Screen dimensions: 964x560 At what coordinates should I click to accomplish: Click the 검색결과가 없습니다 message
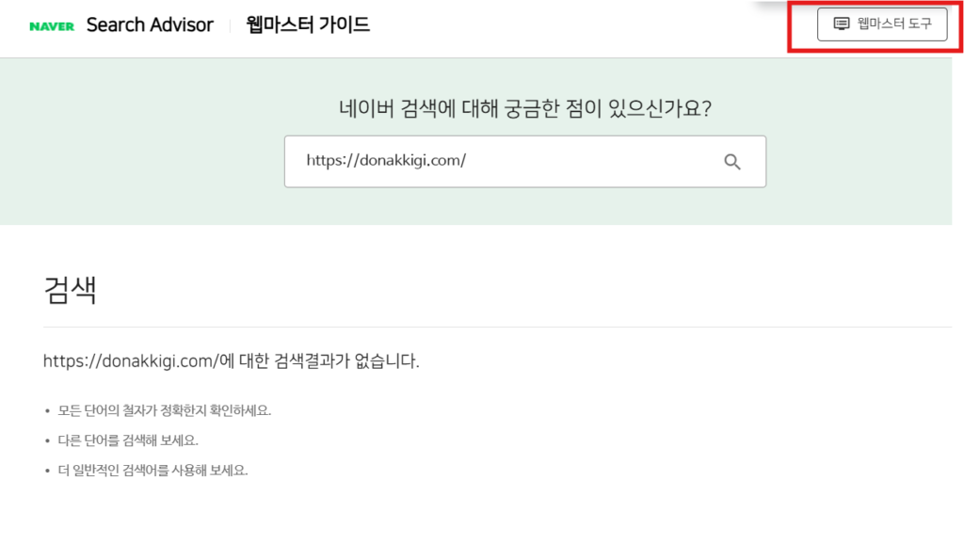click(x=232, y=360)
